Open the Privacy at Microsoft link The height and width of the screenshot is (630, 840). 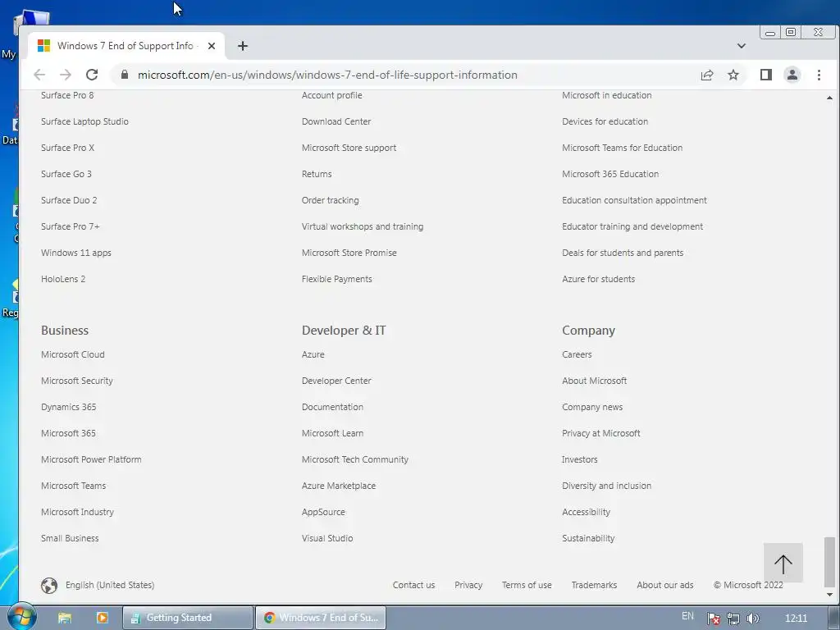pos(601,433)
